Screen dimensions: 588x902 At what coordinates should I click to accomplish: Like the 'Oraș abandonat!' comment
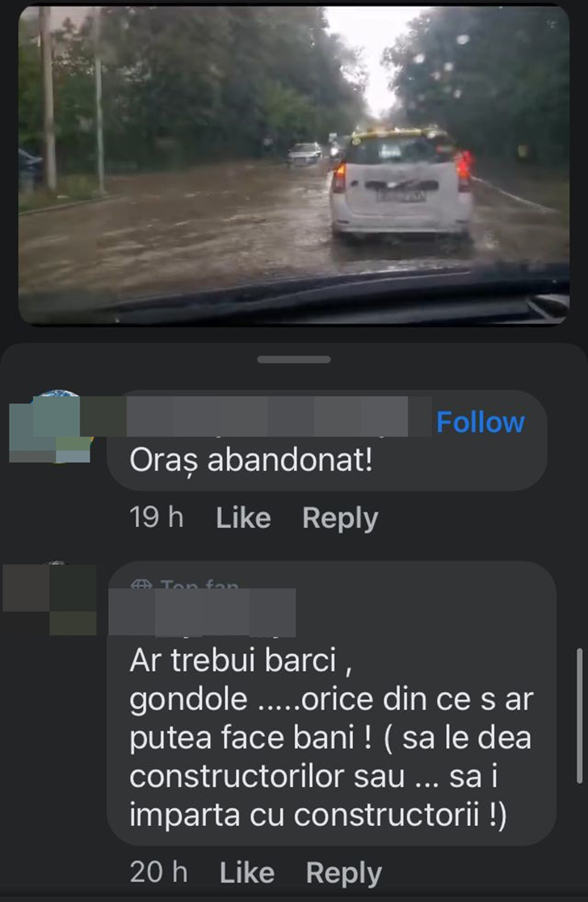(x=243, y=518)
